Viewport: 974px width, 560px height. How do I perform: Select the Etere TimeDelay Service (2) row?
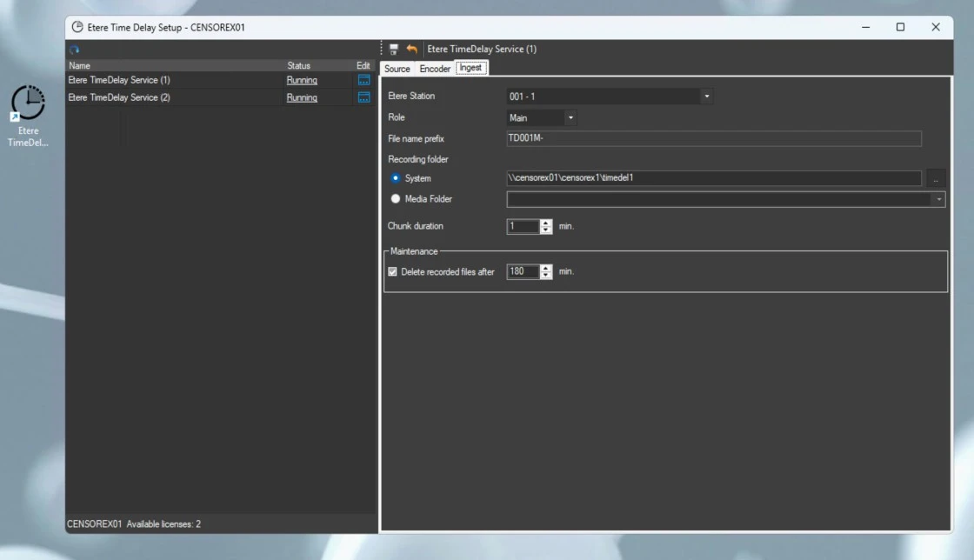point(221,97)
